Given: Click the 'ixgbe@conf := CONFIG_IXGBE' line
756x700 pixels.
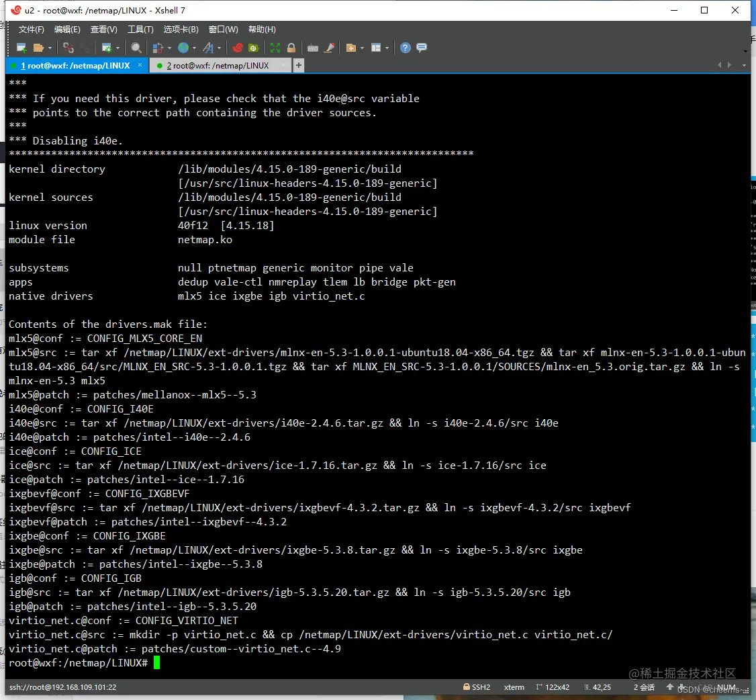Looking at the screenshot, I should coord(87,536).
